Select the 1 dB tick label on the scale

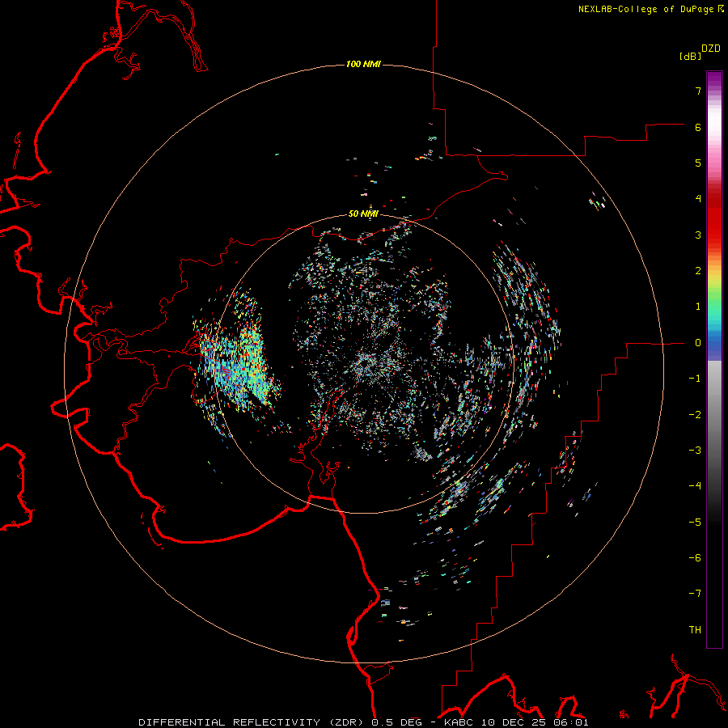click(x=698, y=307)
